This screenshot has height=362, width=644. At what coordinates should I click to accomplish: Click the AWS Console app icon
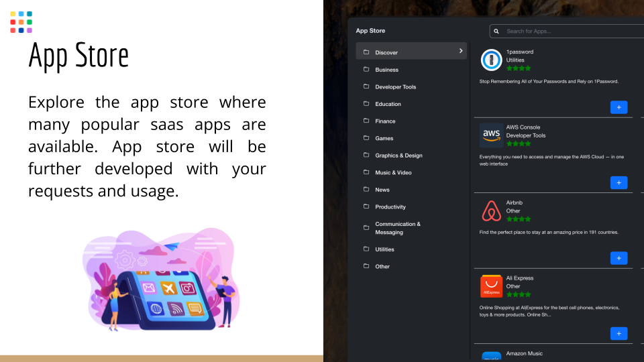coord(491,135)
